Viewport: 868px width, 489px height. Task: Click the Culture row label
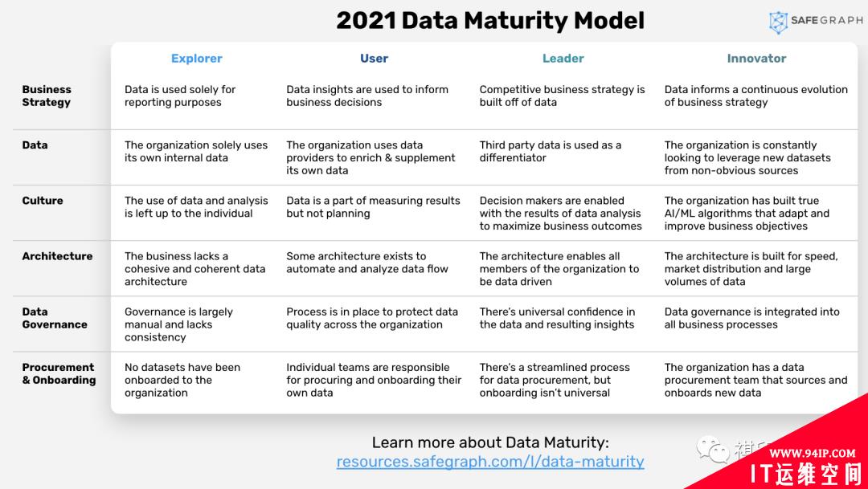(x=43, y=201)
